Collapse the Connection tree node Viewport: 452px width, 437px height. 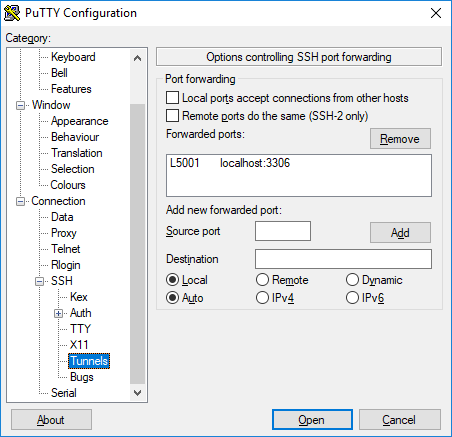[x=21, y=202]
